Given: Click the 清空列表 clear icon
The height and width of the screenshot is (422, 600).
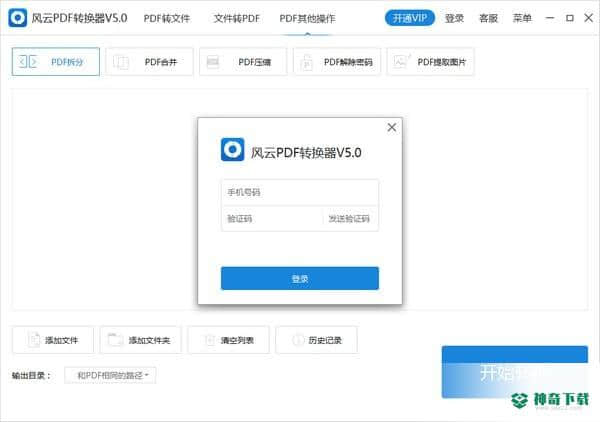Looking at the screenshot, I should [x=210, y=340].
